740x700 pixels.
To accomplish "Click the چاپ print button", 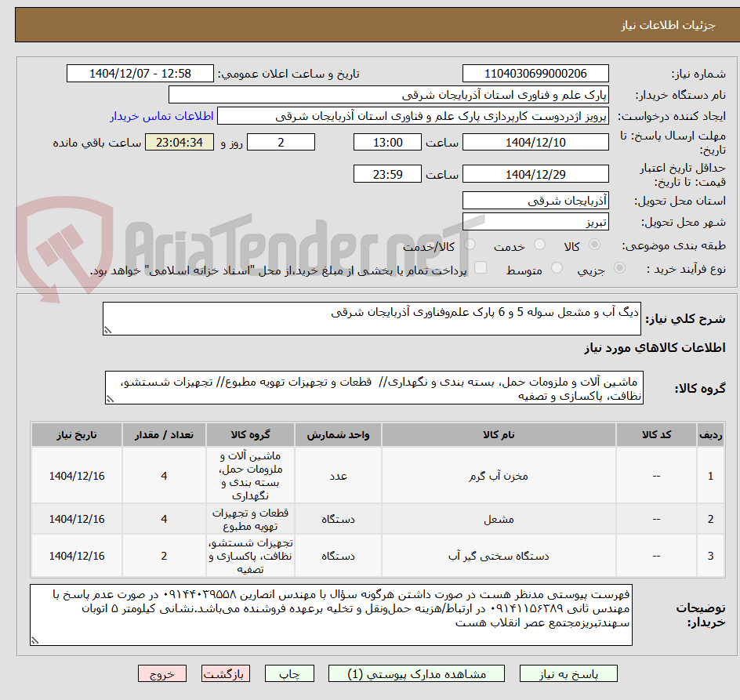I will click(x=289, y=673).
